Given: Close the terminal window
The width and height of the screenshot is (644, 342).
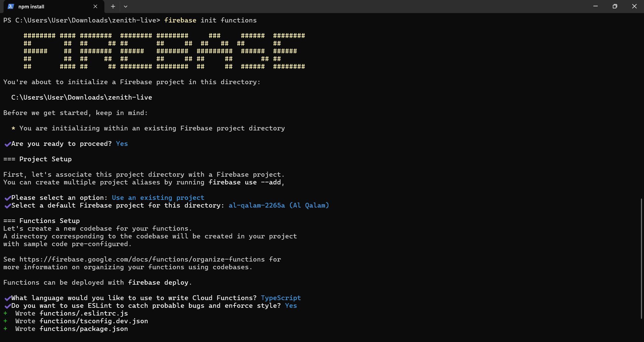Looking at the screenshot, I should [634, 6].
